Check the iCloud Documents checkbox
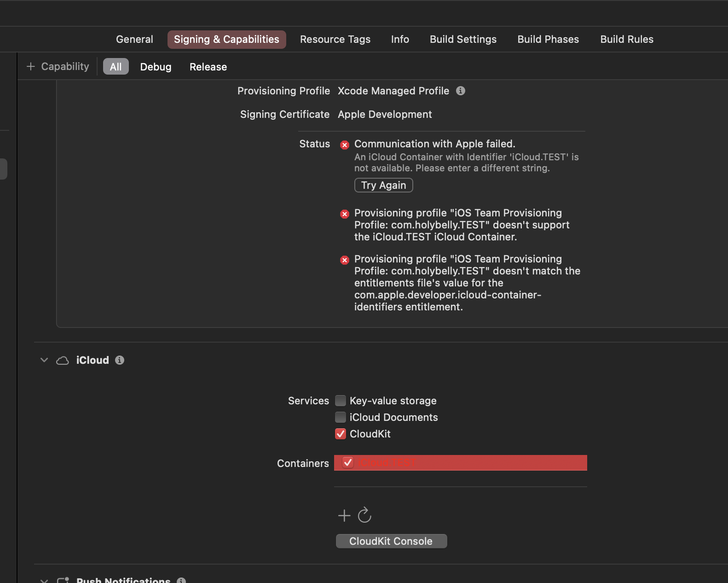Screen dimensions: 728x583 click(x=341, y=417)
